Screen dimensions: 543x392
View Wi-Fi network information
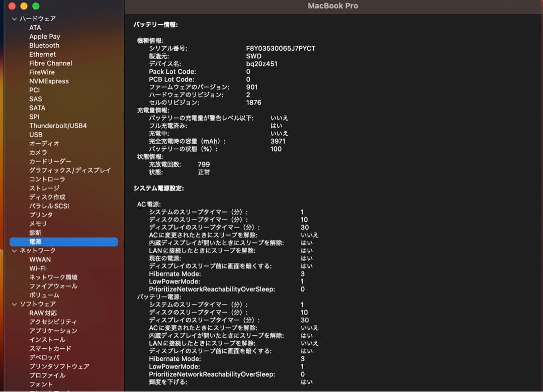point(38,268)
